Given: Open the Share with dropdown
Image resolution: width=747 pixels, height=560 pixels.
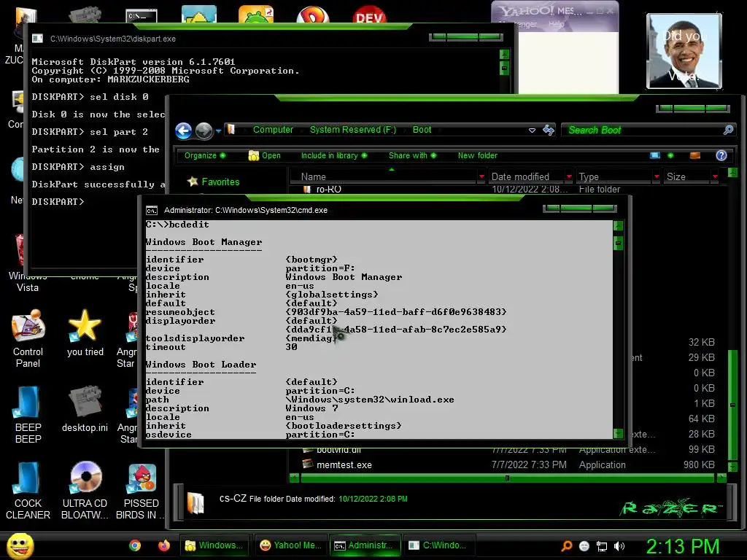Looking at the screenshot, I should tap(413, 156).
